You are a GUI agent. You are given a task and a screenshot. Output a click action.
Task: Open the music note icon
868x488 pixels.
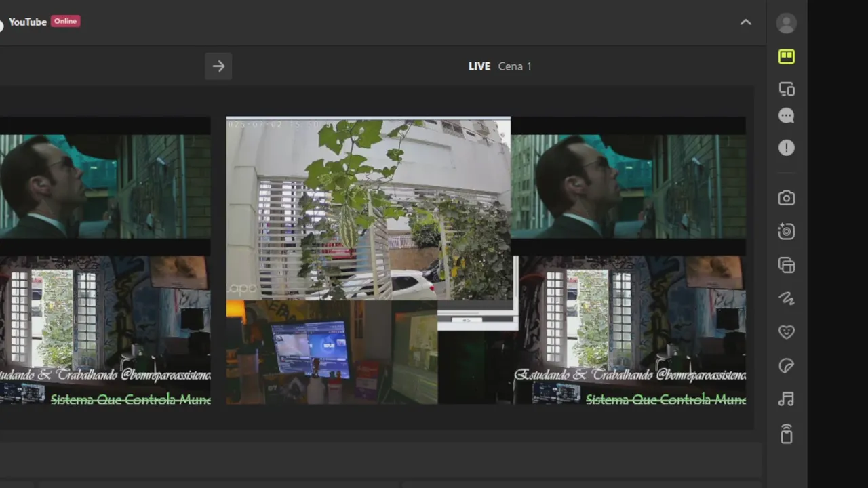pos(786,399)
